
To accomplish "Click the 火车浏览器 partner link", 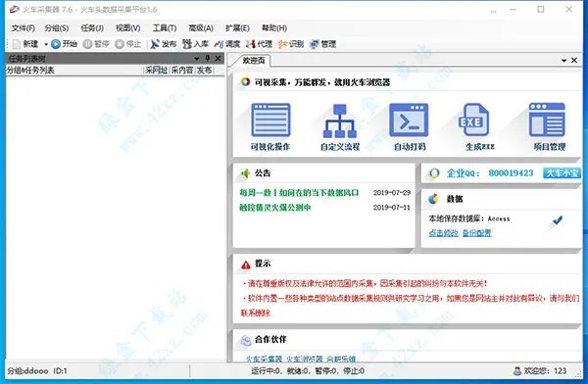I will [x=305, y=359].
